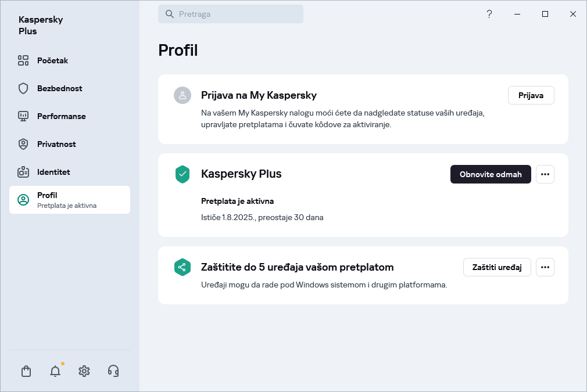This screenshot has width=587, height=392.
Task: Switch to the Performanse section
Action: pyautogui.click(x=61, y=116)
